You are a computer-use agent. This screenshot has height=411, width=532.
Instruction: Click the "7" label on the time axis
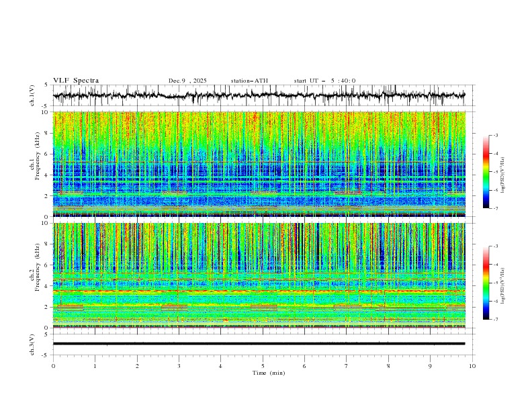[346, 366]
